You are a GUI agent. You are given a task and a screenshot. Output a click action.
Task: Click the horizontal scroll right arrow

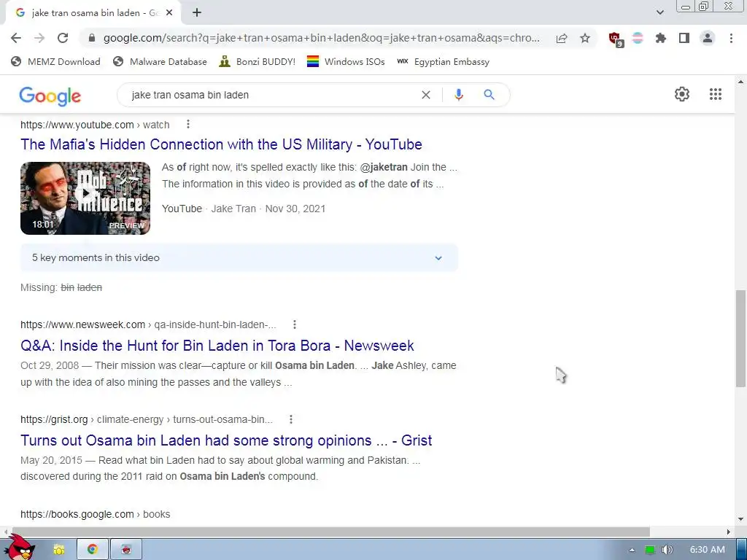point(729,532)
